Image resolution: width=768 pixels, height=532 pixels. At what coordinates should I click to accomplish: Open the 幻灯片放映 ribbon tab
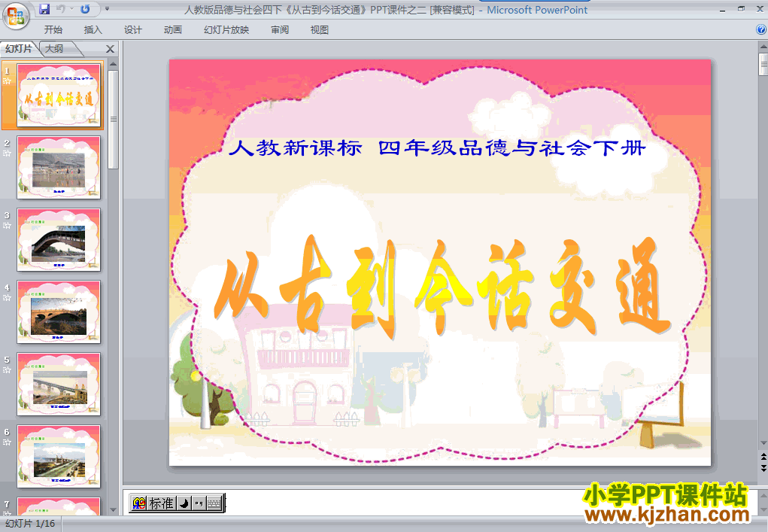(226, 30)
